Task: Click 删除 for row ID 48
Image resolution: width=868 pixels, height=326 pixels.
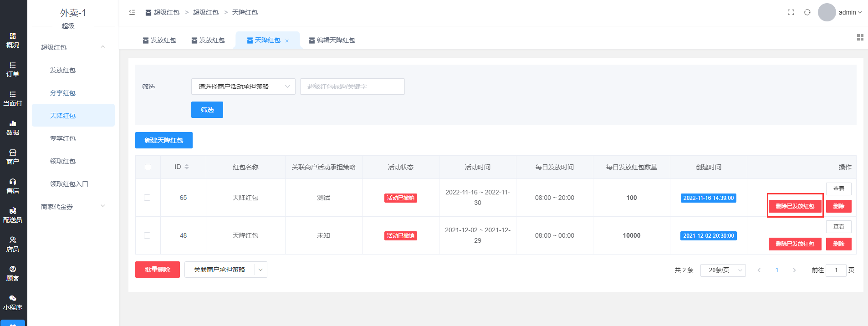Action: click(839, 244)
